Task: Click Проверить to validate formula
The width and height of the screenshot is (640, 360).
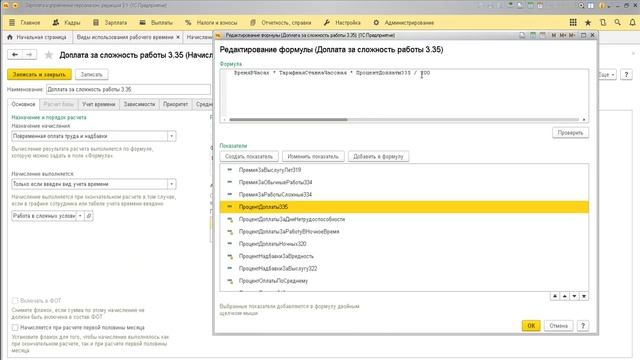Action: click(x=570, y=133)
